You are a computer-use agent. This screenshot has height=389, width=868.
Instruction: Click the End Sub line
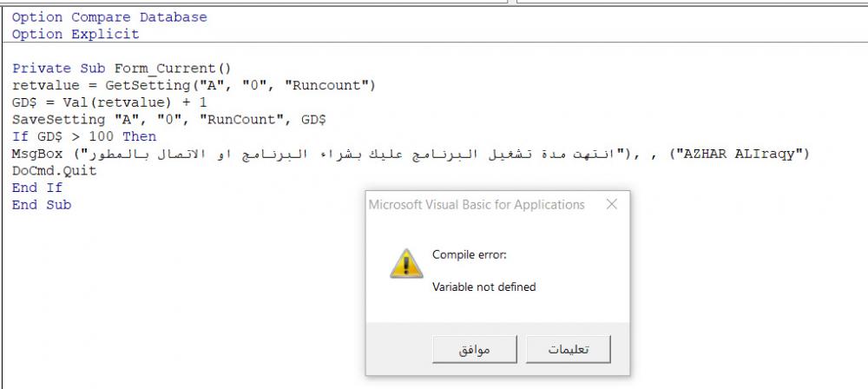pyautogui.click(x=42, y=205)
